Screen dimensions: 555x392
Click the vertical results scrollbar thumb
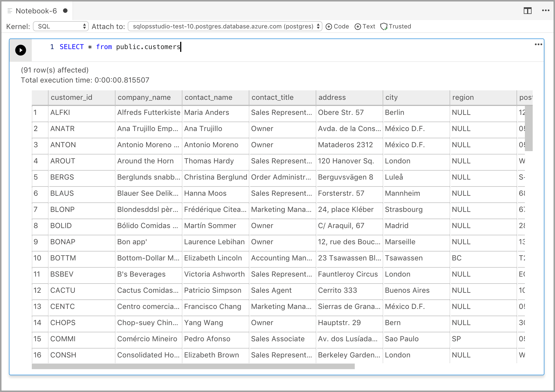529,128
